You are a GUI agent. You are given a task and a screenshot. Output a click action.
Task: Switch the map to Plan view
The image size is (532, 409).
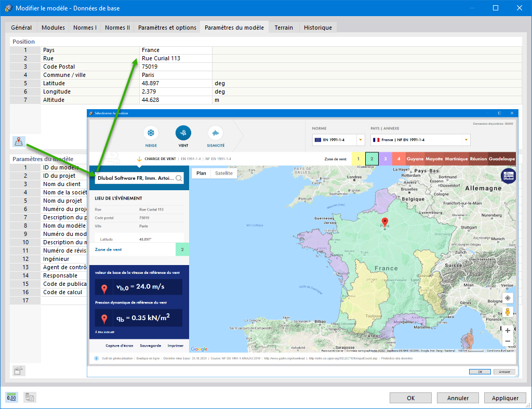point(201,173)
